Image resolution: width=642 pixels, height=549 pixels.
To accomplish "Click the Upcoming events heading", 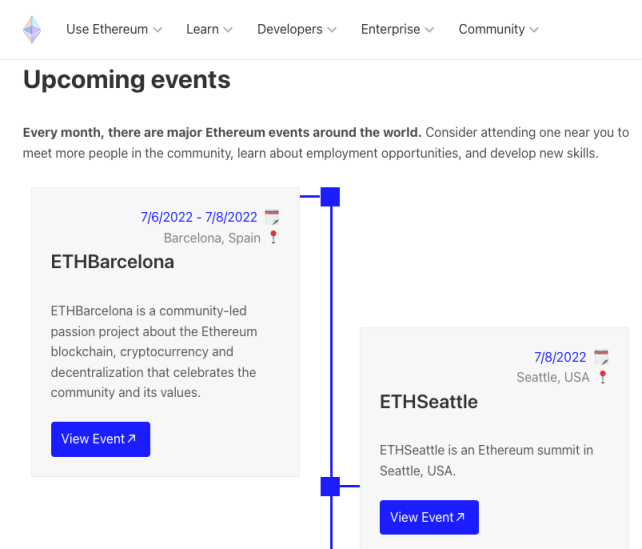I will point(126,80).
